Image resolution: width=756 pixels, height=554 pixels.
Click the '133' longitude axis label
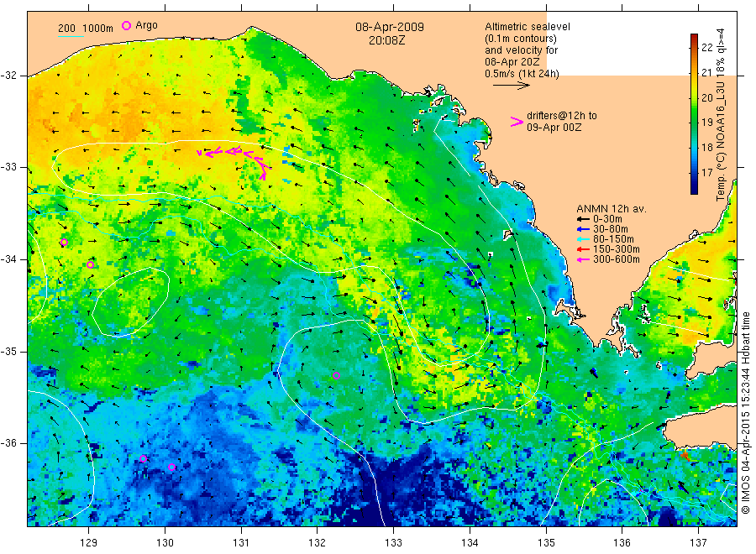point(393,543)
